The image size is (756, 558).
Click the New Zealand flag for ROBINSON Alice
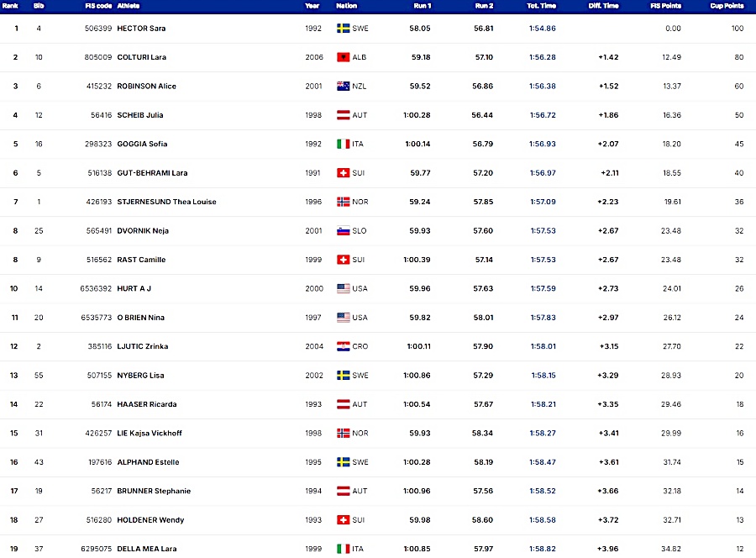tap(344, 87)
